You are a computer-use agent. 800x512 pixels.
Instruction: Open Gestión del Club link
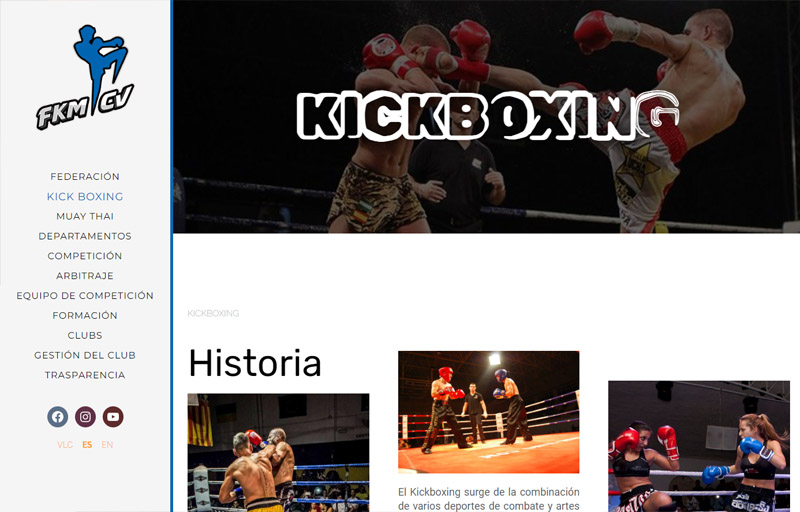[85, 355]
